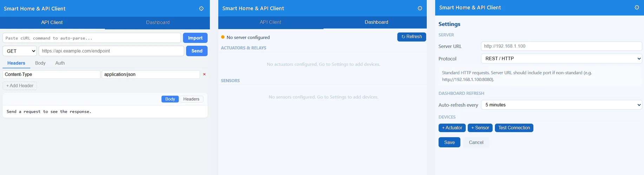Click the Server URL input field

tap(562, 46)
